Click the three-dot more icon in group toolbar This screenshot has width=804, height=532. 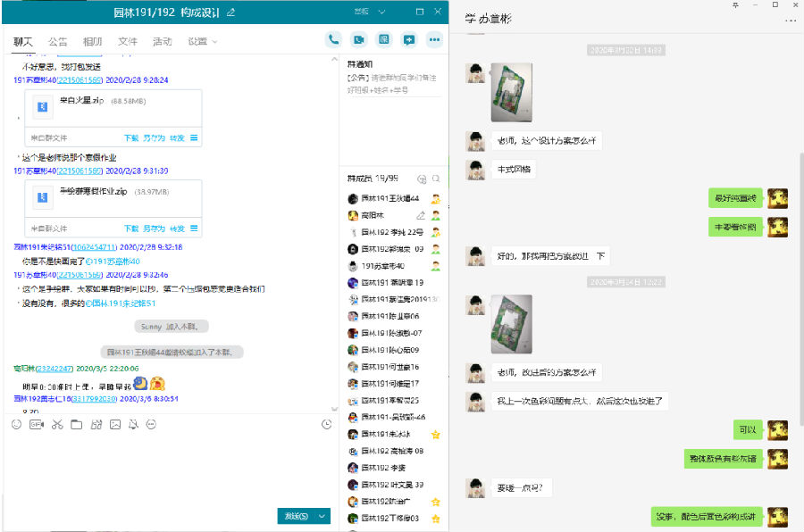[434, 39]
